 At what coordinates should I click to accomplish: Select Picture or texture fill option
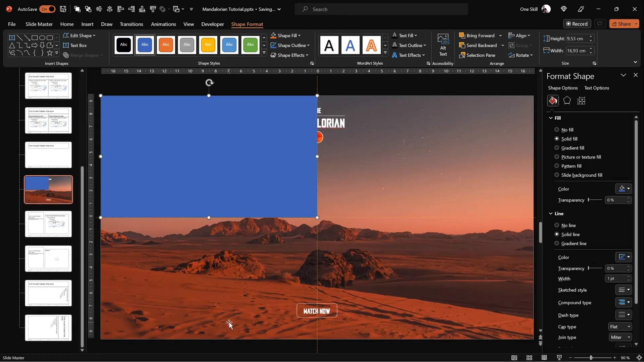[x=557, y=157]
